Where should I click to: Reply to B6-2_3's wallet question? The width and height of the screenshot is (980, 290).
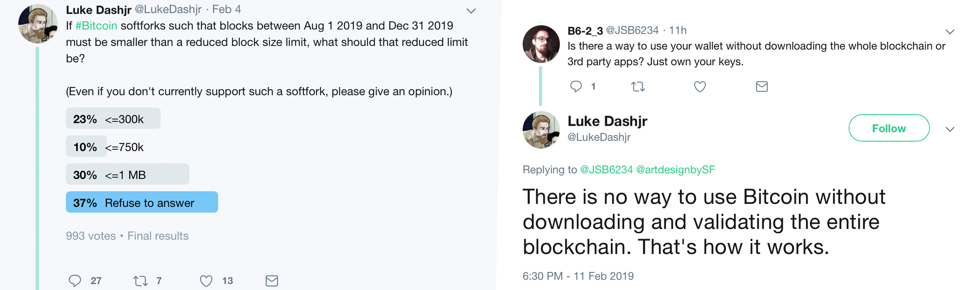pos(577,87)
